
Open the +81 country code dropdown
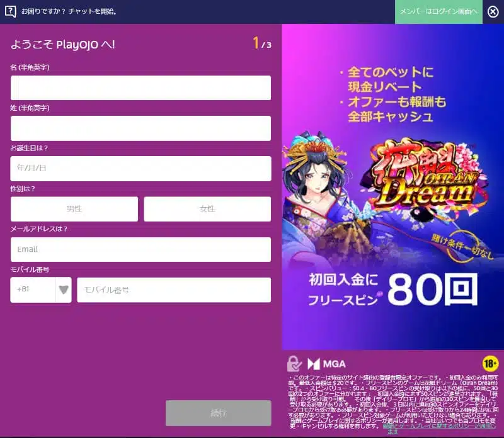tap(41, 289)
